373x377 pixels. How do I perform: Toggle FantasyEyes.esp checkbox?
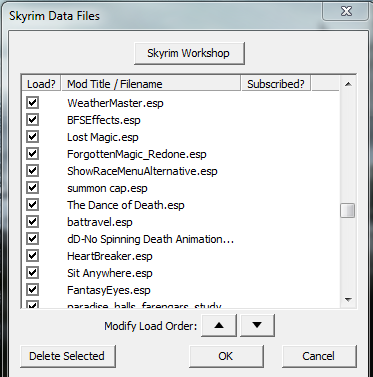(33, 290)
